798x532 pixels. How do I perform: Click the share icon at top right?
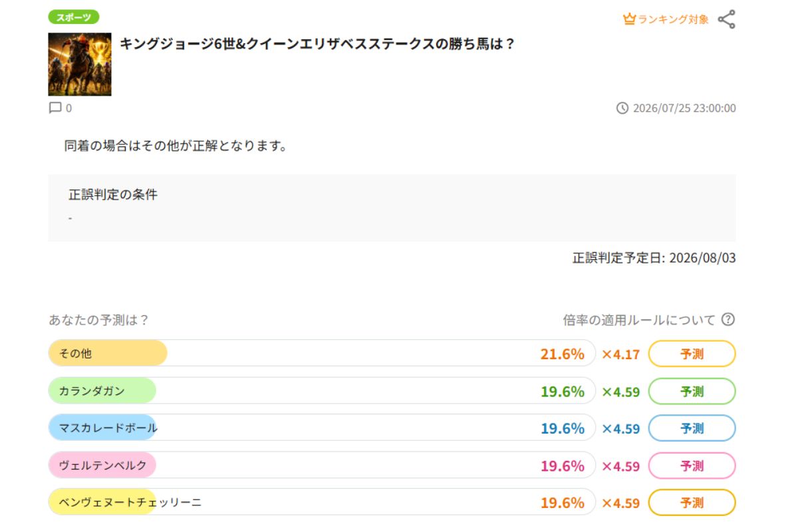pos(727,19)
